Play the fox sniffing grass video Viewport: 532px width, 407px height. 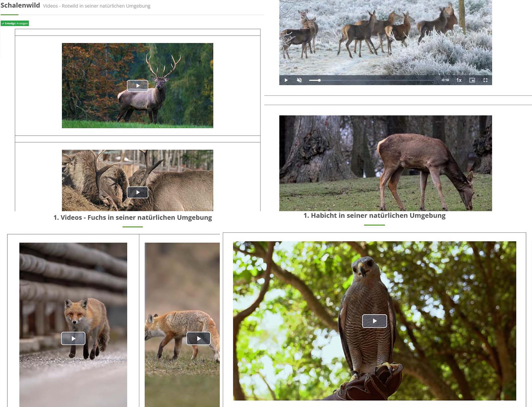click(x=199, y=339)
